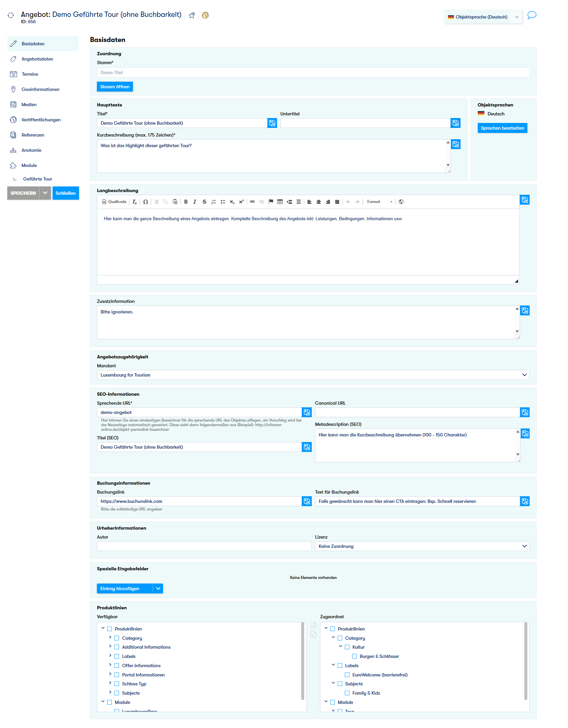Screen dimensions: 568x728
Task: Open Speichern options dropdown arrow
Action: pyautogui.click(x=45, y=193)
